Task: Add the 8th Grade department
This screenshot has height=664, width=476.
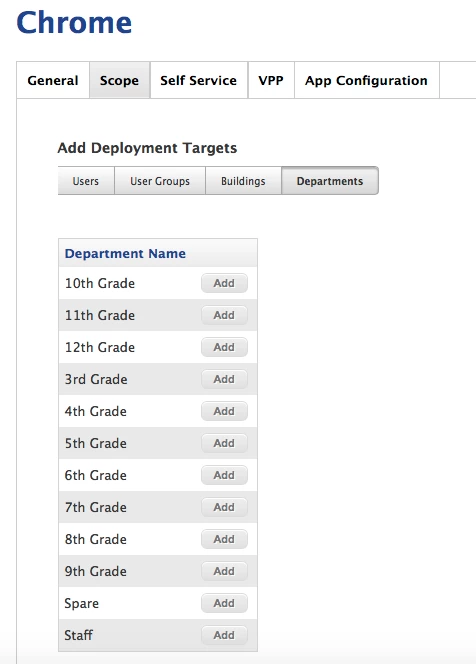Action: [224, 539]
